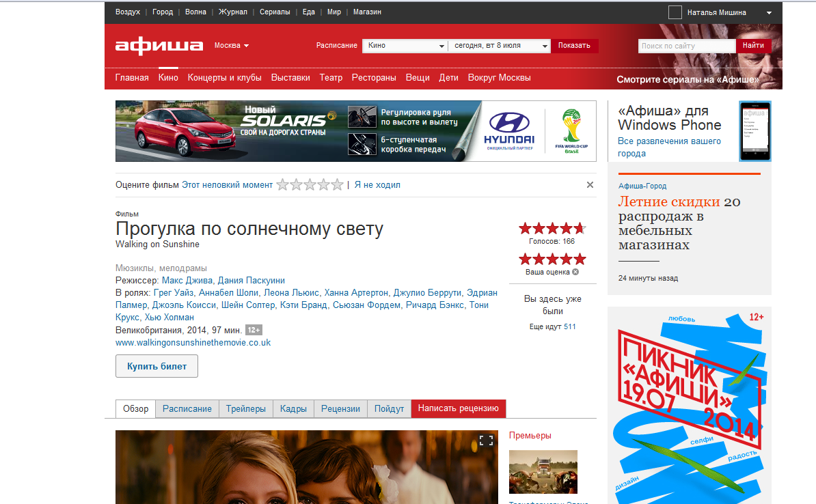Open the Пикник Афиши 19.07 banner
The width and height of the screenshot is (816, 504).
pyautogui.click(x=689, y=406)
